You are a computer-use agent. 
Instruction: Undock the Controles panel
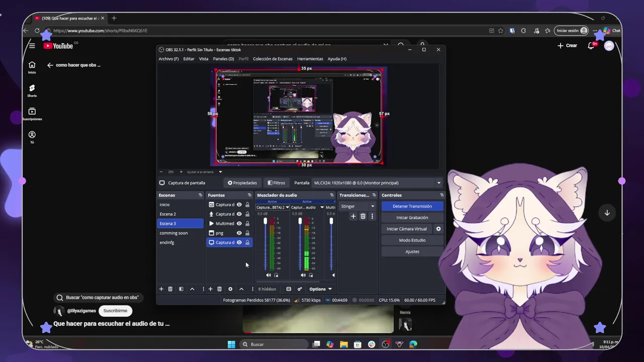442,195
